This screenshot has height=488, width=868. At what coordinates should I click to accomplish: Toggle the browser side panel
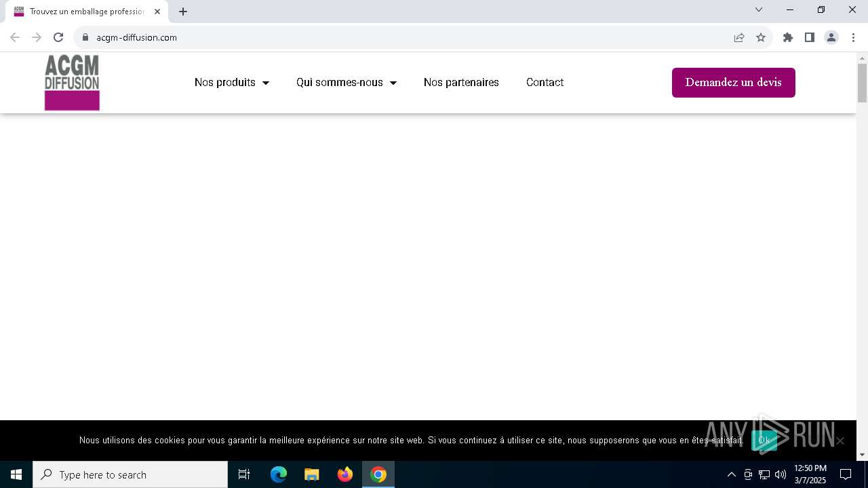pos(810,37)
